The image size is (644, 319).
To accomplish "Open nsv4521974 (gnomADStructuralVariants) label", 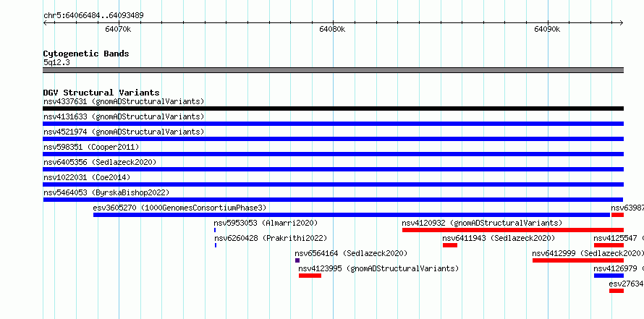I will point(124,132).
